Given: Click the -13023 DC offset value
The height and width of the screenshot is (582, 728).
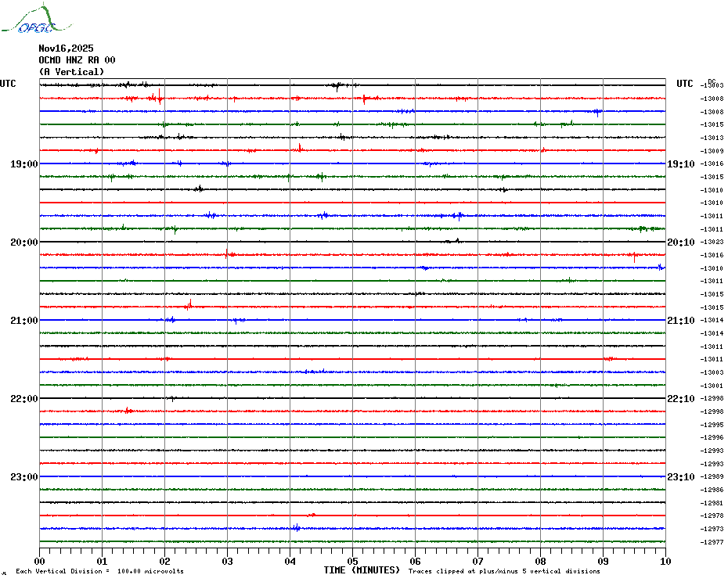Looking at the screenshot, I should point(712,242).
